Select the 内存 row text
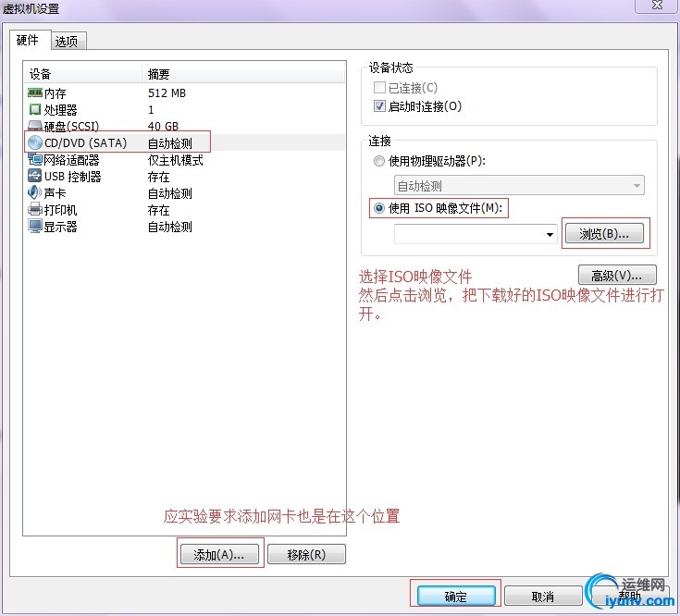Viewport: 680px width, 616px height. [x=56, y=93]
